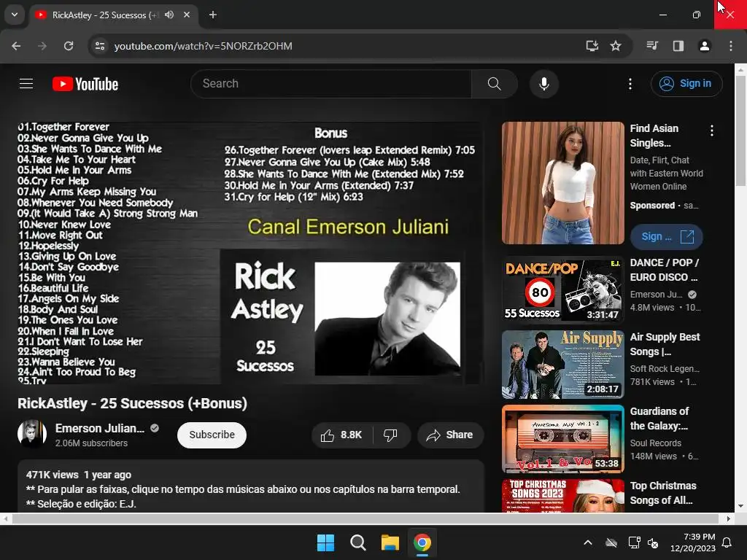Open the Air Supply Best Songs title

[665, 344]
